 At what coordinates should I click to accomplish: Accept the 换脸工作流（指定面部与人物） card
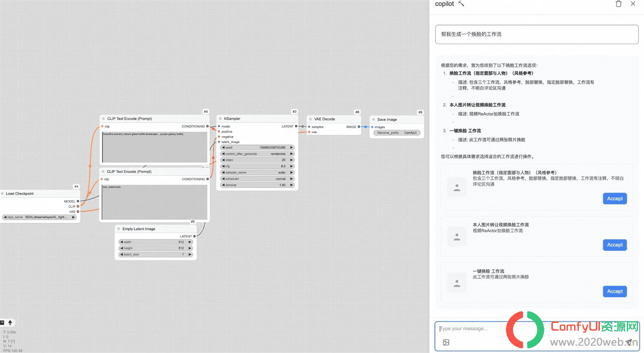click(615, 198)
